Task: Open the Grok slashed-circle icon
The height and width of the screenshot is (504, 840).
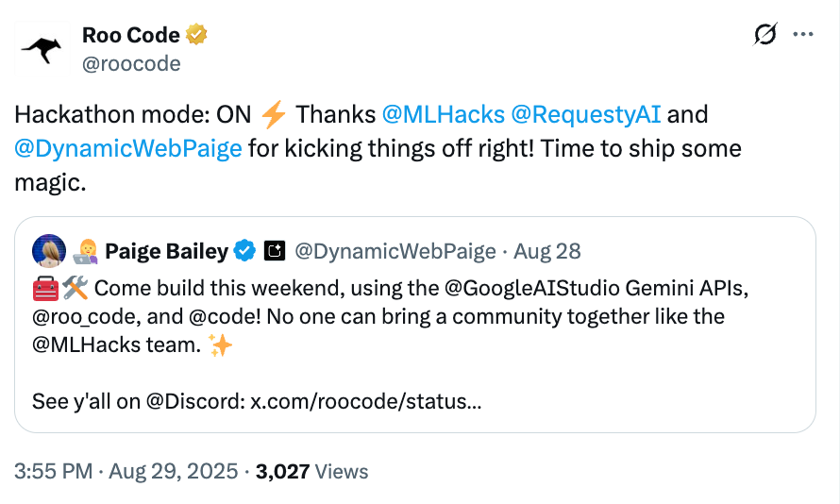Action: coord(765,35)
